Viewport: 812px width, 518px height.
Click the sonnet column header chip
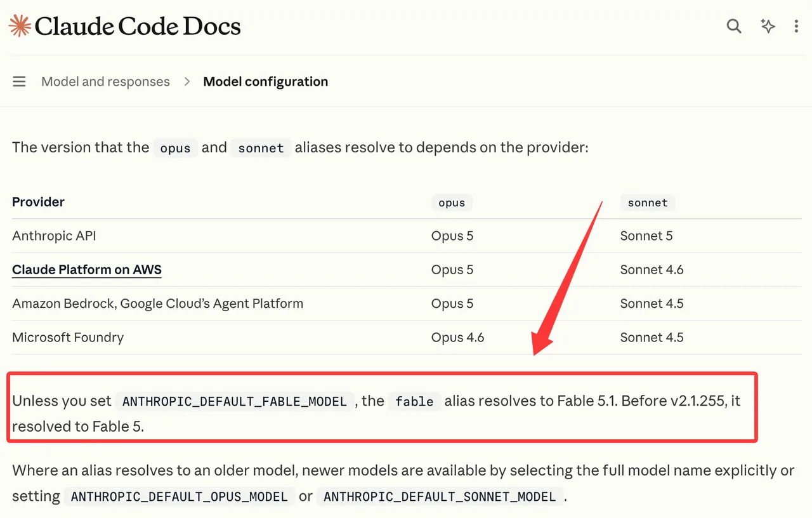[648, 203]
